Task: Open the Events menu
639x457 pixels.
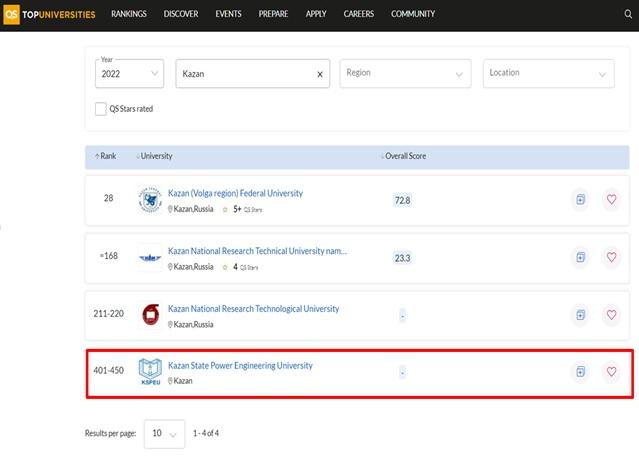Action: point(228,14)
